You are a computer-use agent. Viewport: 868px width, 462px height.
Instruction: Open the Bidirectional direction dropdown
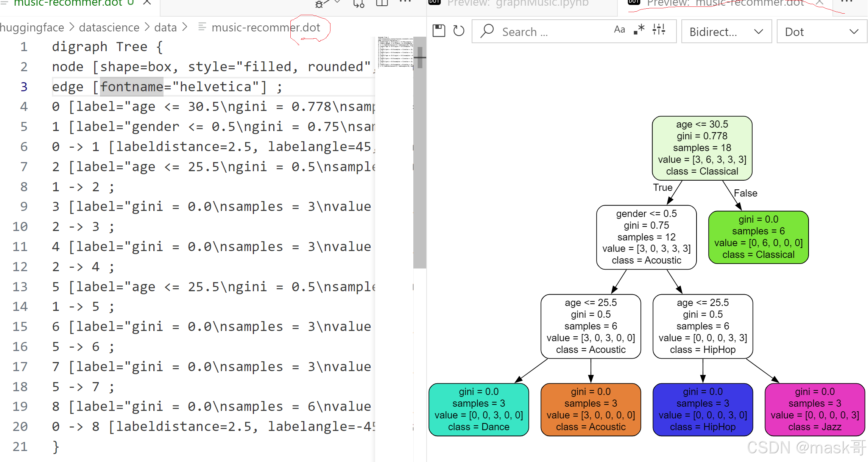tap(726, 31)
